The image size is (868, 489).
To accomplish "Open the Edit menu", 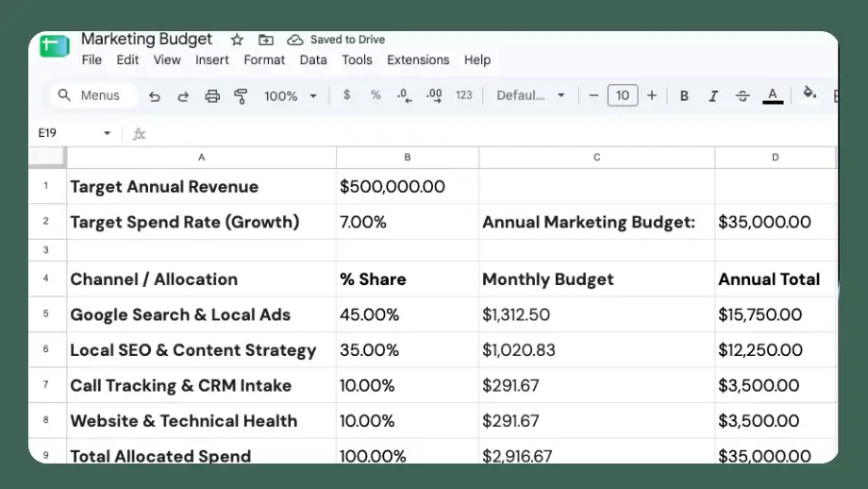I will tap(127, 59).
